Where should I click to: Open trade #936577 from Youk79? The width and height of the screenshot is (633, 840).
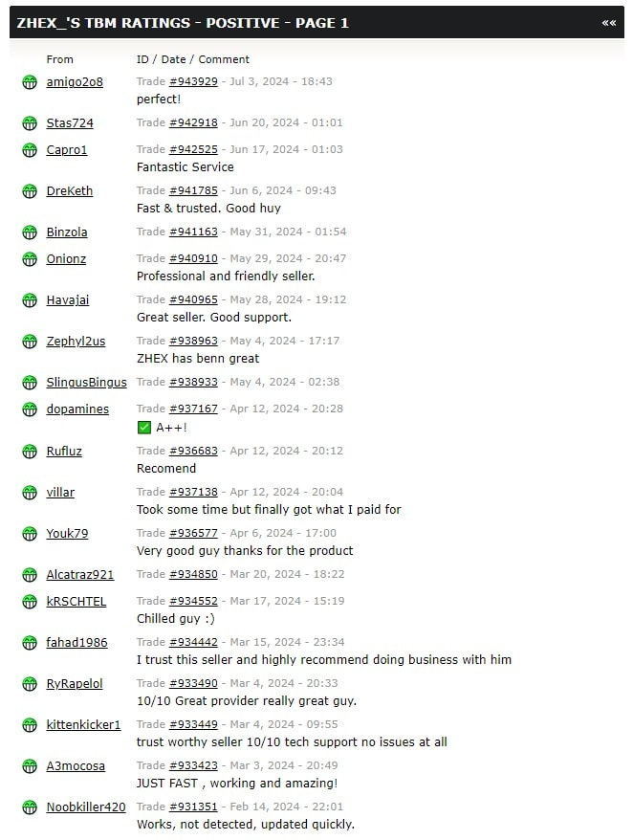193,533
